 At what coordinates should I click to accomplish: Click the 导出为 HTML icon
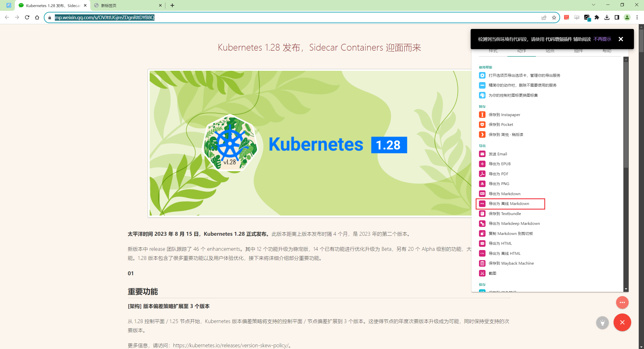(482, 243)
